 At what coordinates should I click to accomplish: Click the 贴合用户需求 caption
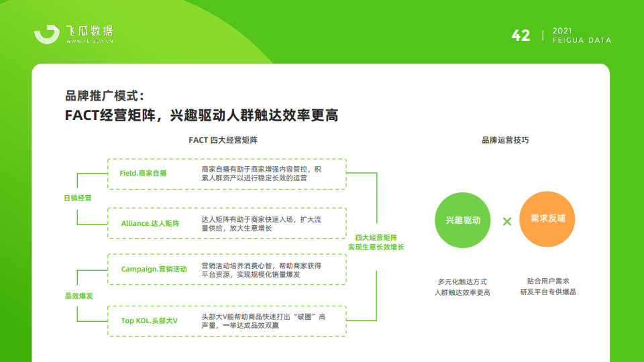(x=548, y=286)
